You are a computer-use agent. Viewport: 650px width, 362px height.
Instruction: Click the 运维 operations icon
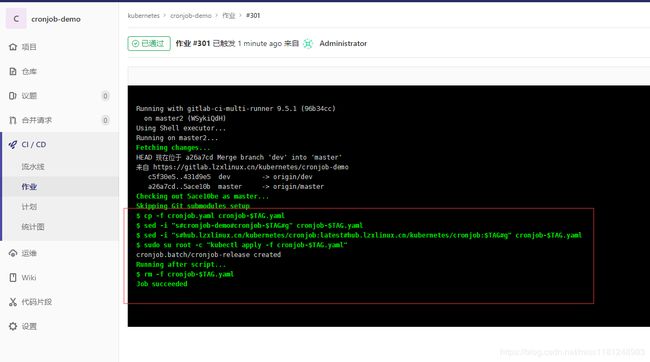coord(13,253)
